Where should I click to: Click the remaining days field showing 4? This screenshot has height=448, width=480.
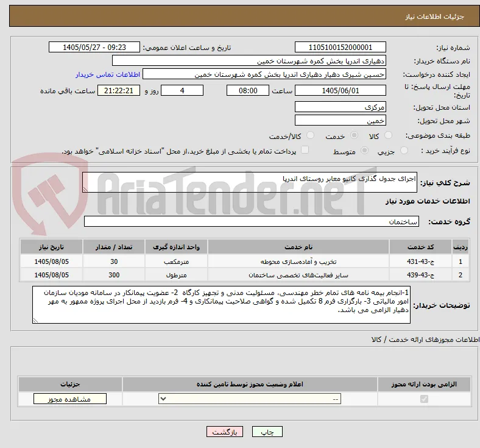tap(182, 91)
